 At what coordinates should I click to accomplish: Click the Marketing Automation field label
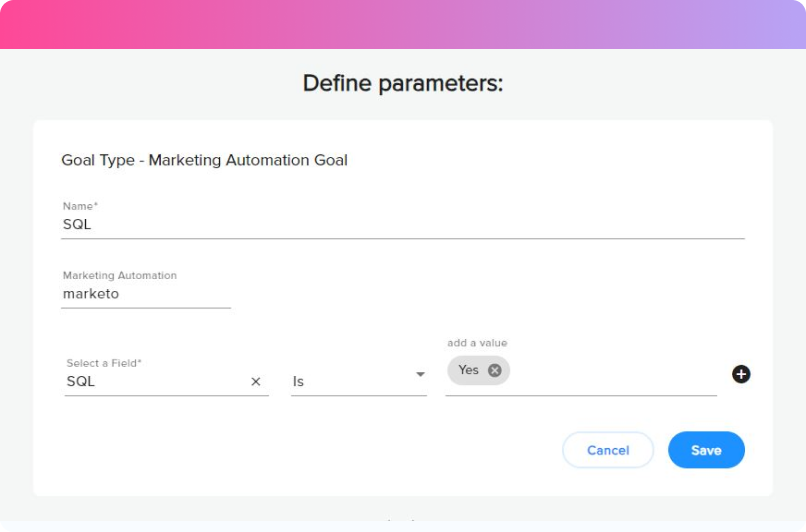tap(120, 276)
